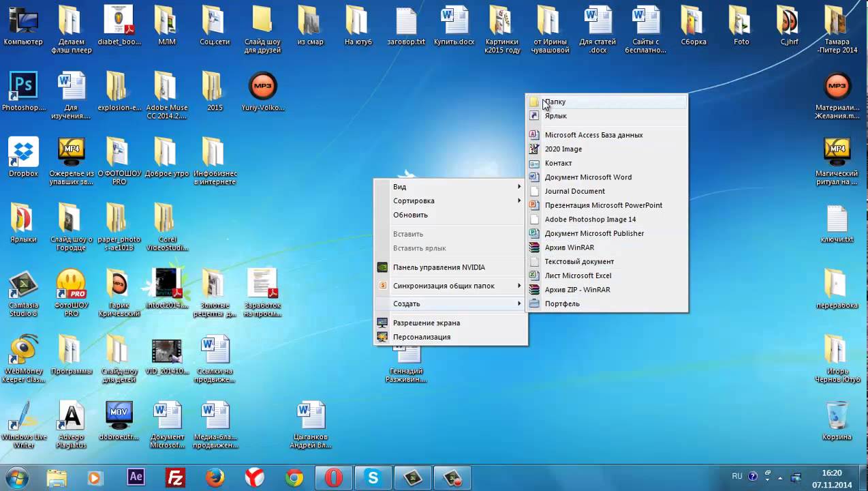Create Документ Microsoft Publisher
This screenshot has height=491, width=868.
click(606, 233)
